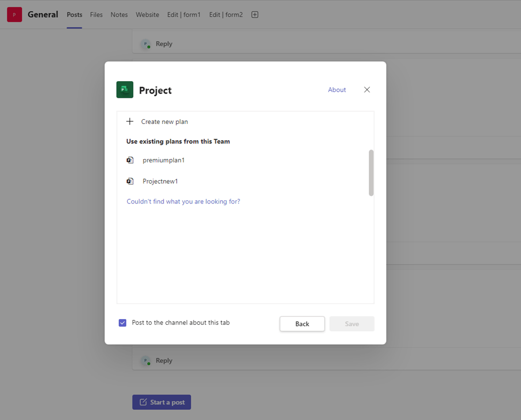Click the user avatar by the bottom Reply

click(145, 361)
